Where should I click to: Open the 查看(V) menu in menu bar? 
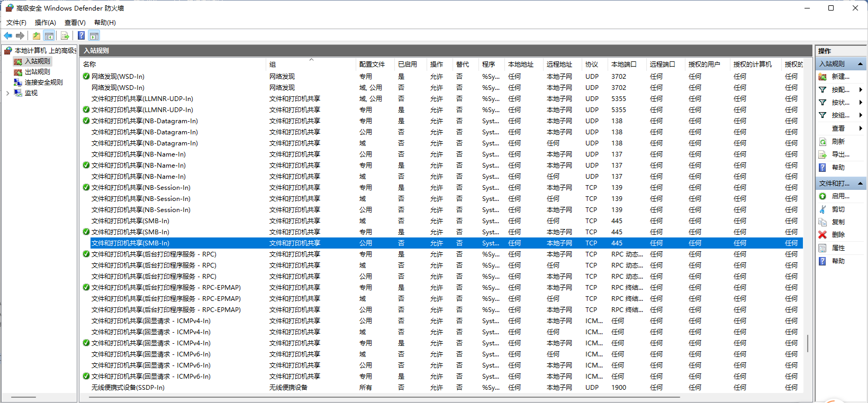tap(75, 22)
